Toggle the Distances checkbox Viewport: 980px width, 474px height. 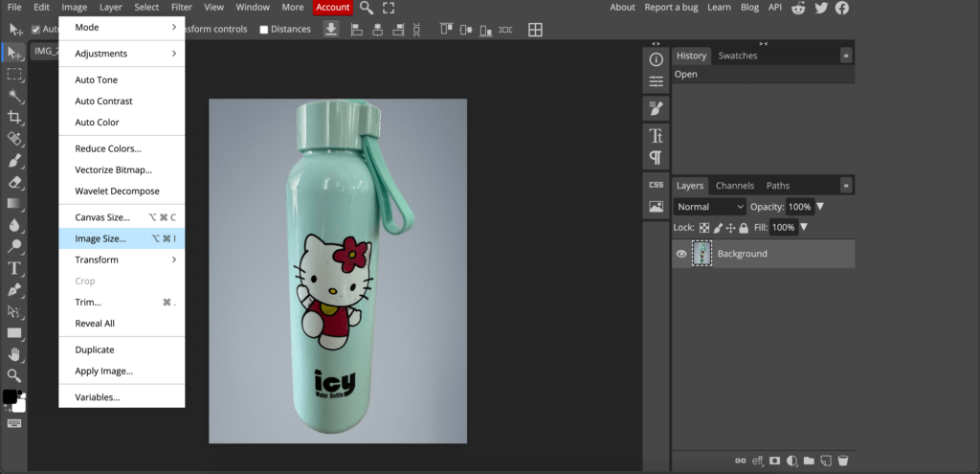(264, 30)
